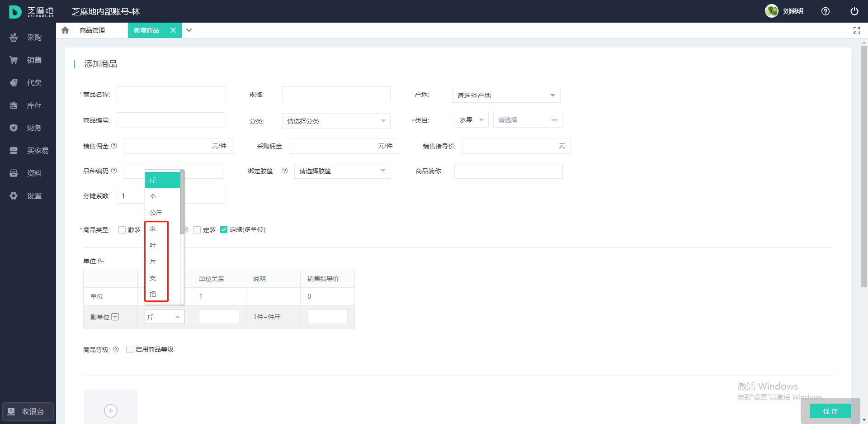Select 把 in the unit list
The height and width of the screenshot is (424, 868).
pos(162,294)
